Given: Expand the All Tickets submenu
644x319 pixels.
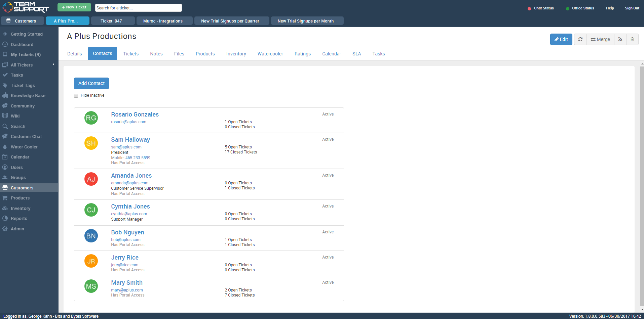Looking at the screenshot, I should click(53, 65).
